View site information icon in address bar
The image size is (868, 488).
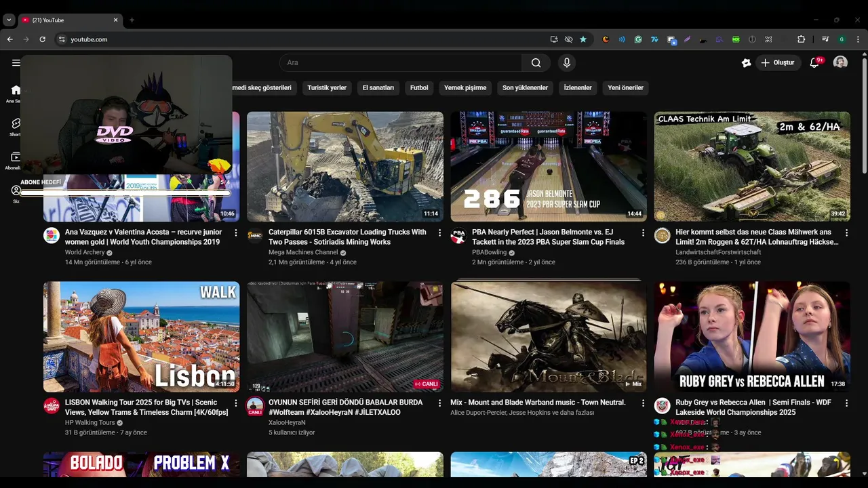click(62, 39)
